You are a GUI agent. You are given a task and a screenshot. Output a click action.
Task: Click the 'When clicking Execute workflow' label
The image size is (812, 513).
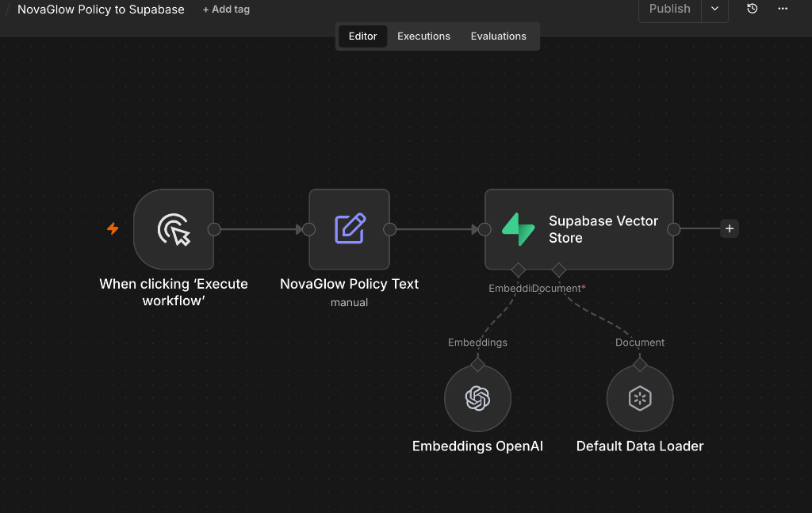tap(174, 293)
